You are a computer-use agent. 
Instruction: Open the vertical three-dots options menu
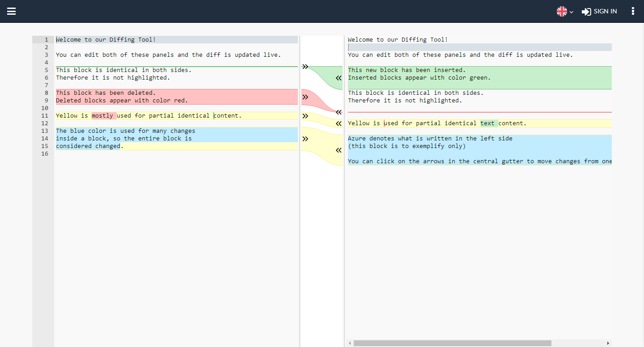pyautogui.click(x=633, y=11)
